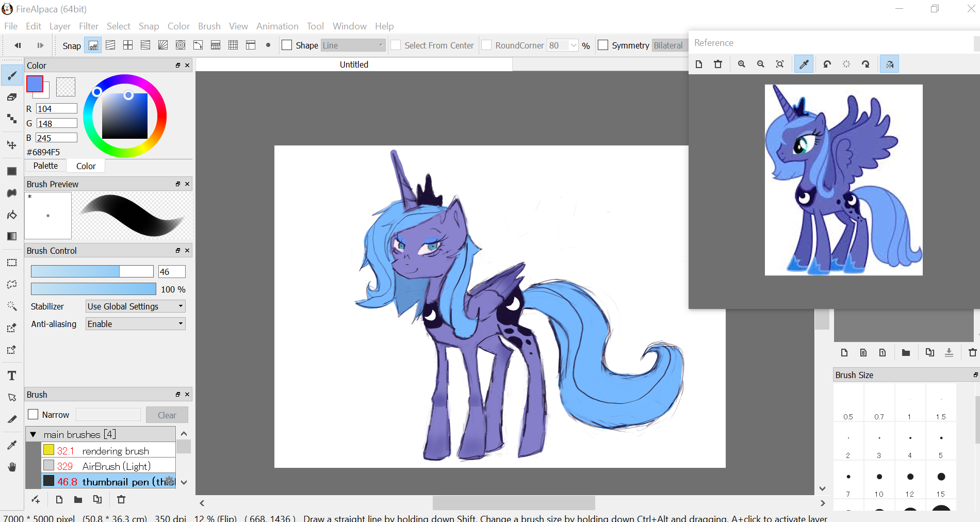The height and width of the screenshot is (522, 980).
Task: Select the Gradient tool
Action: coord(12,236)
